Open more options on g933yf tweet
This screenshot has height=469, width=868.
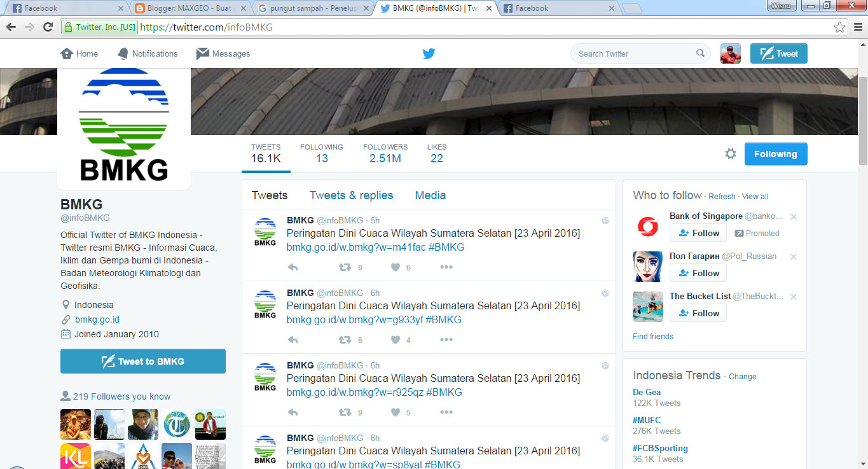[446, 340]
